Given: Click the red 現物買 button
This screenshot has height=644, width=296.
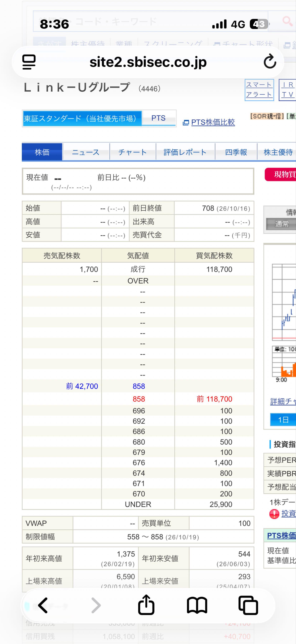Looking at the screenshot, I should pos(280,174).
